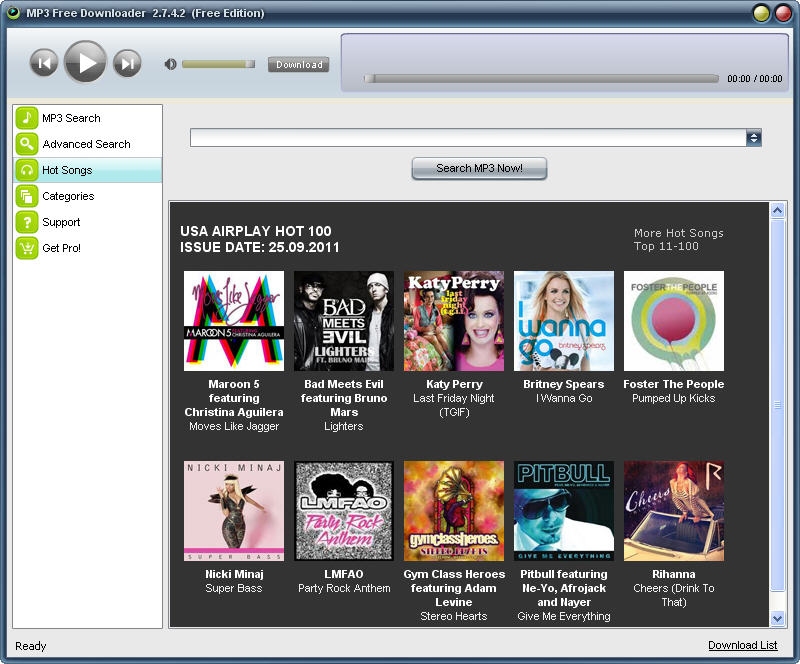Adjust the volume slider
The width and height of the screenshot is (800, 664).
218,64
